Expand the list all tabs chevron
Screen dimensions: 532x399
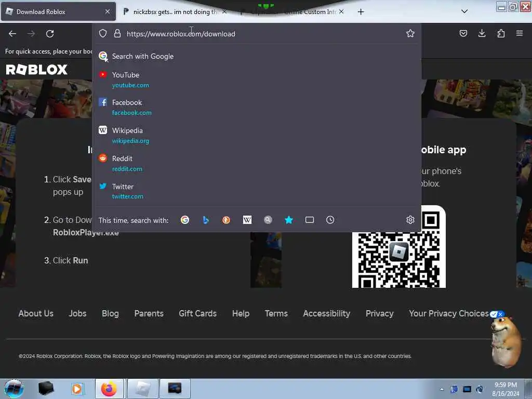coord(464,11)
